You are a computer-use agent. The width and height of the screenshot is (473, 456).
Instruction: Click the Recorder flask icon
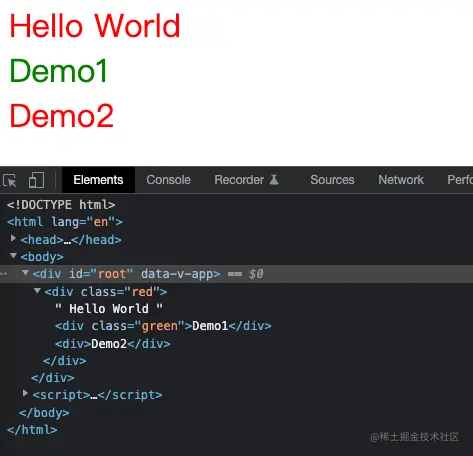274,180
